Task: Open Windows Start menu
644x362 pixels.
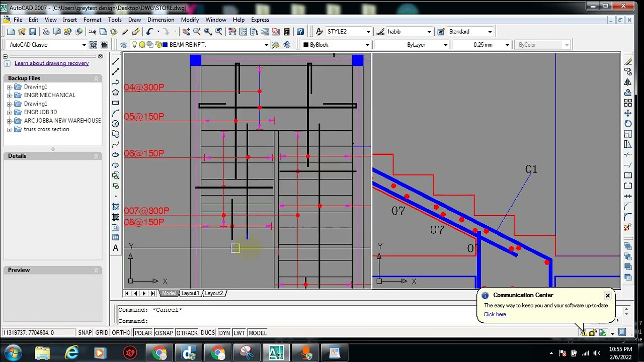Action: (12, 352)
